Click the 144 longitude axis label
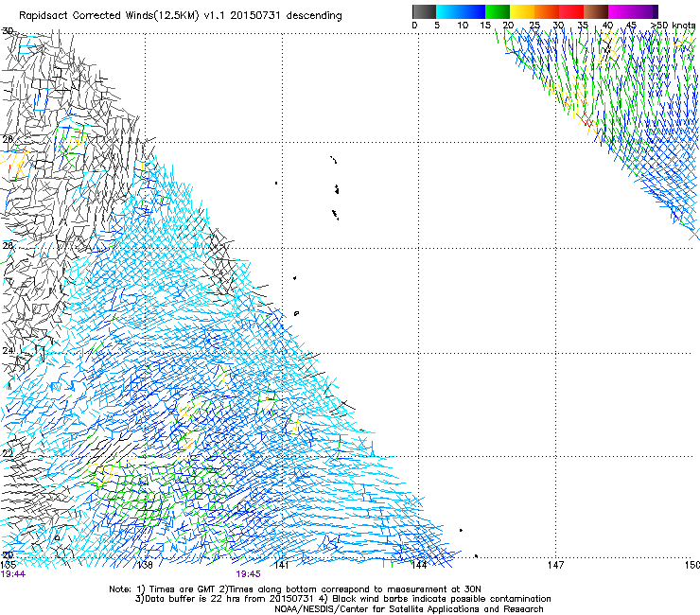This screenshot has height=615, width=700. (x=418, y=565)
